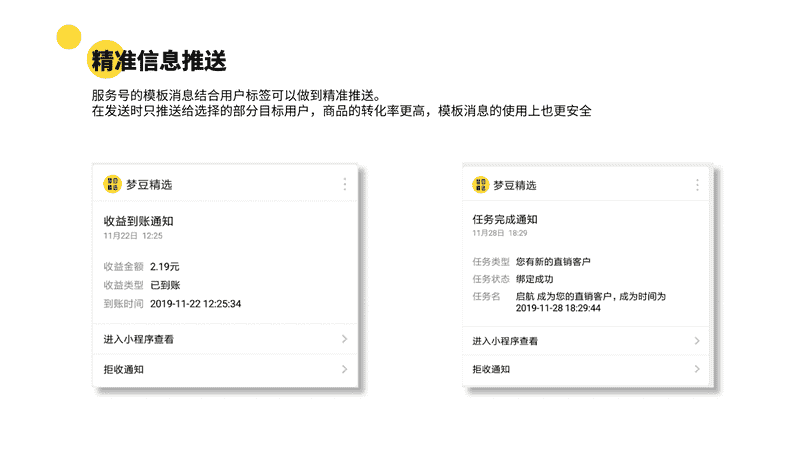Tap 拒收通知 in 收益到账通知 card
Screen dimensions: 800x450
(225, 369)
